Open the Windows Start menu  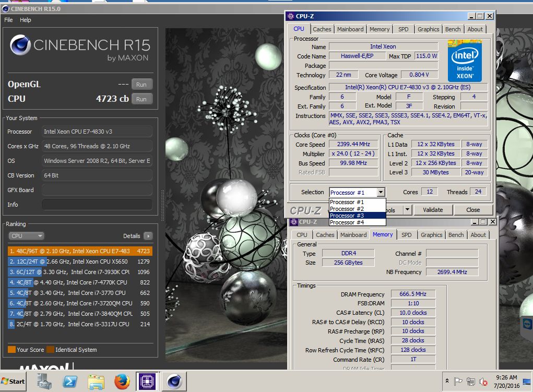[x=13, y=382]
